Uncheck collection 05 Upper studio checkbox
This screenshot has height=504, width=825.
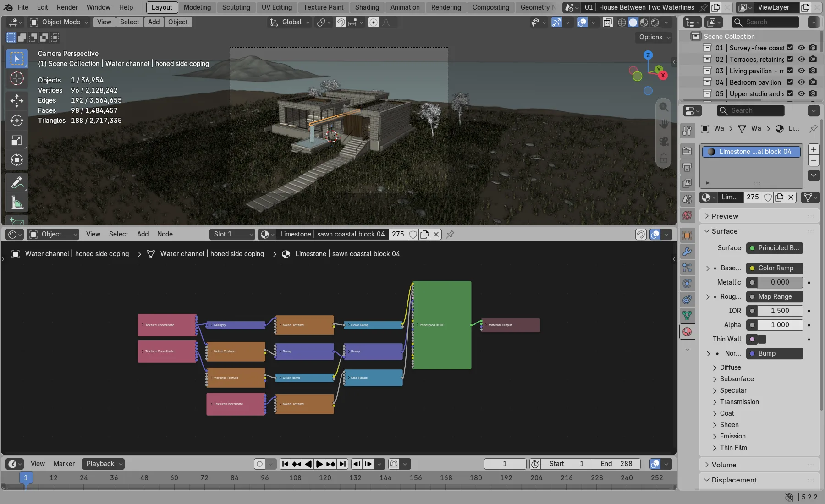point(790,93)
